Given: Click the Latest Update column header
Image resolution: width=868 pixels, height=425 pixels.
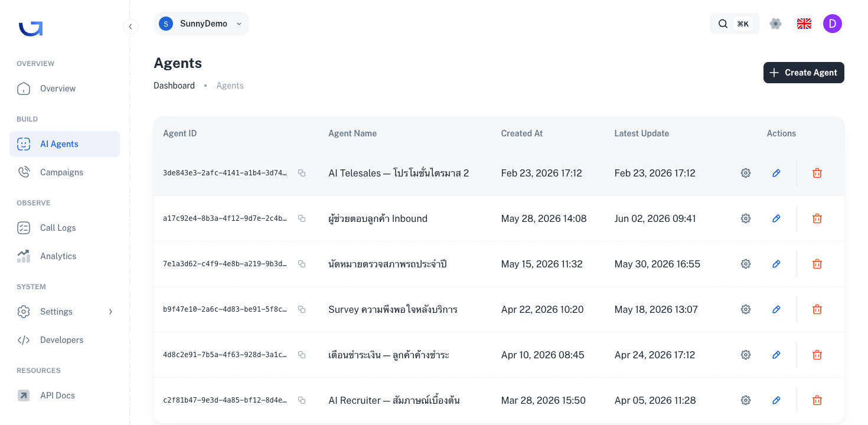Looking at the screenshot, I should pyautogui.click(x=642, y=133).
